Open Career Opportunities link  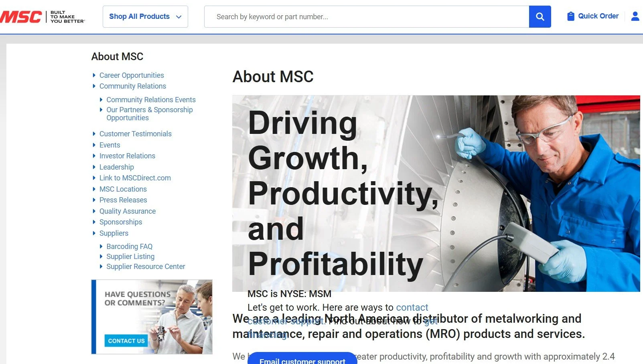tap(132, 75)
